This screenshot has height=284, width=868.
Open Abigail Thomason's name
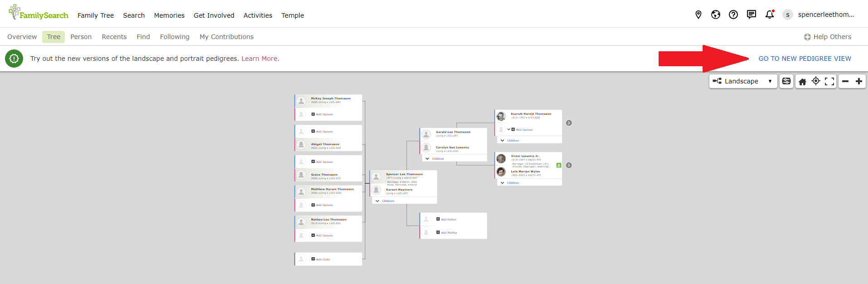(x=325, y=144)
